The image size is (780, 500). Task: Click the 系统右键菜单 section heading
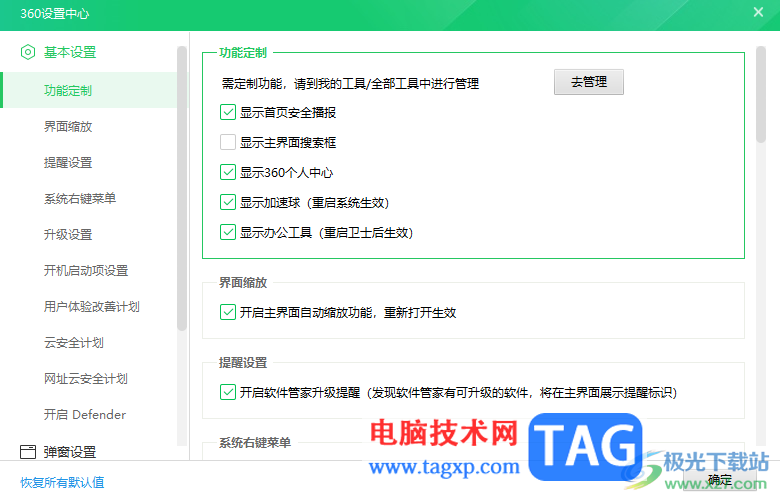pos(255,442)
